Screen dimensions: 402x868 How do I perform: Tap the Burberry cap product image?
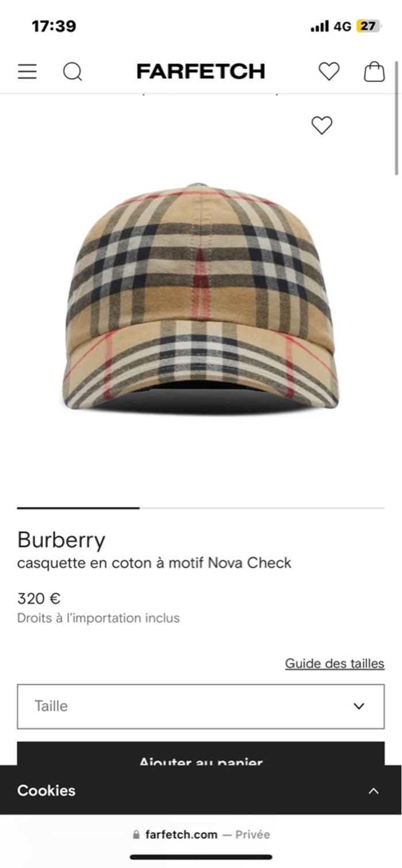click(x=200, y=297)
